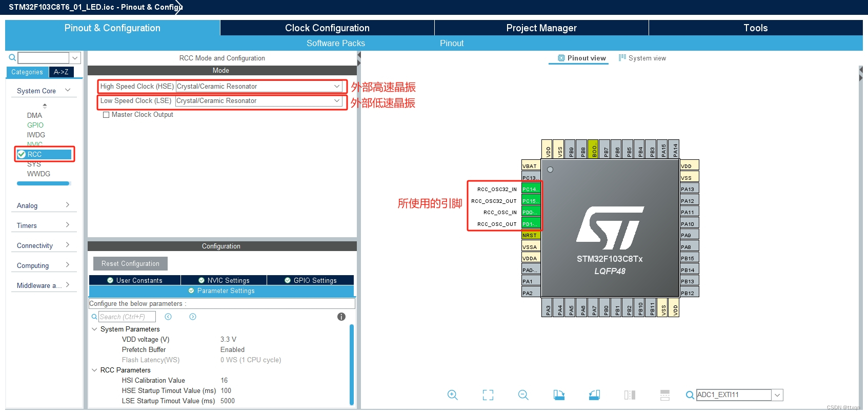Viewport: 868px width, 415px height.
Task: Open the categories search dropdown arrow
Action: click(75, 58)
